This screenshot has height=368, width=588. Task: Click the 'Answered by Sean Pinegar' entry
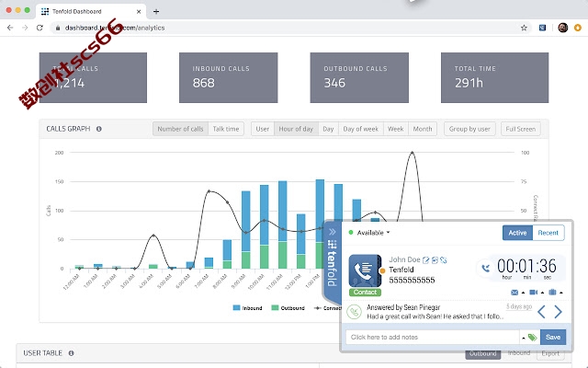[x=403, y=307]
